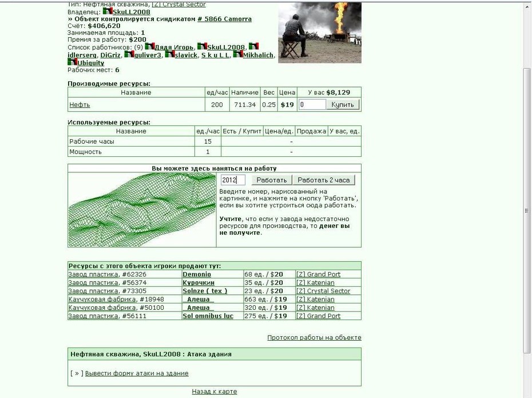The width and height of the screenshot is (532, 398).
Task: Open the S k u L L profile link
Action: (216, 55)
